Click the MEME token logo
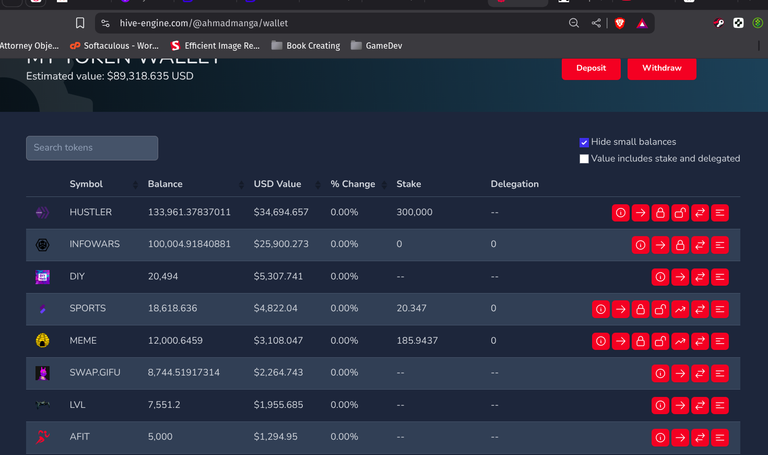This screenshot has height=455, width=768. tap(43, 340)
